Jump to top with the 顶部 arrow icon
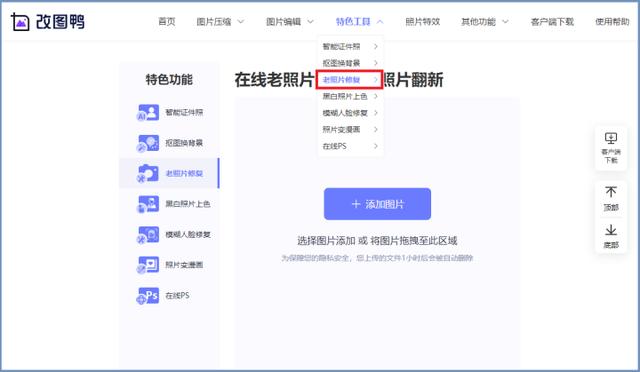Viewport: 640px width, 372px height. pos(611,192)
